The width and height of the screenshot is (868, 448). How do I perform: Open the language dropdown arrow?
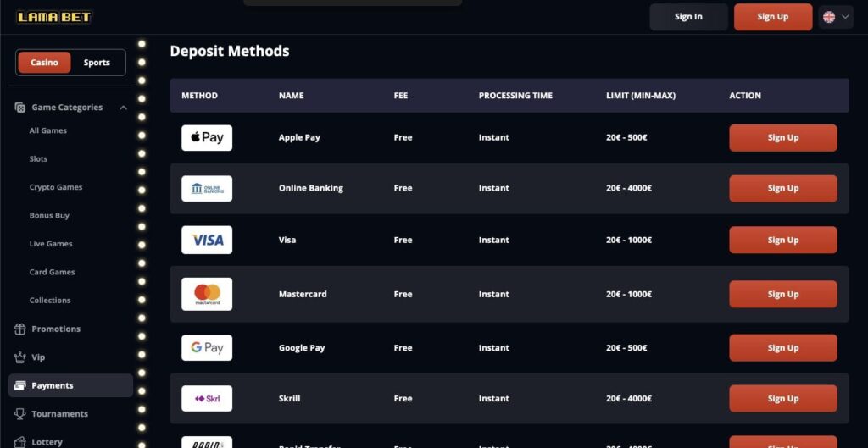pos(845,17)
